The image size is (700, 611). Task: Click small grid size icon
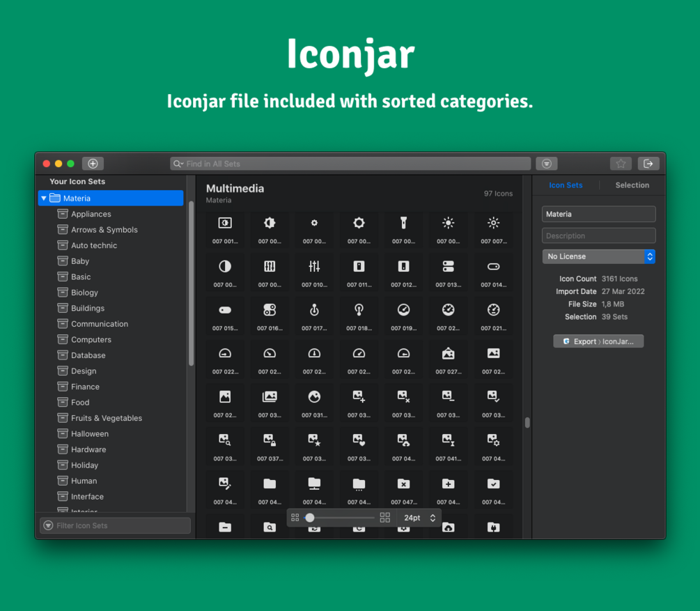click(x=295, y=518)
